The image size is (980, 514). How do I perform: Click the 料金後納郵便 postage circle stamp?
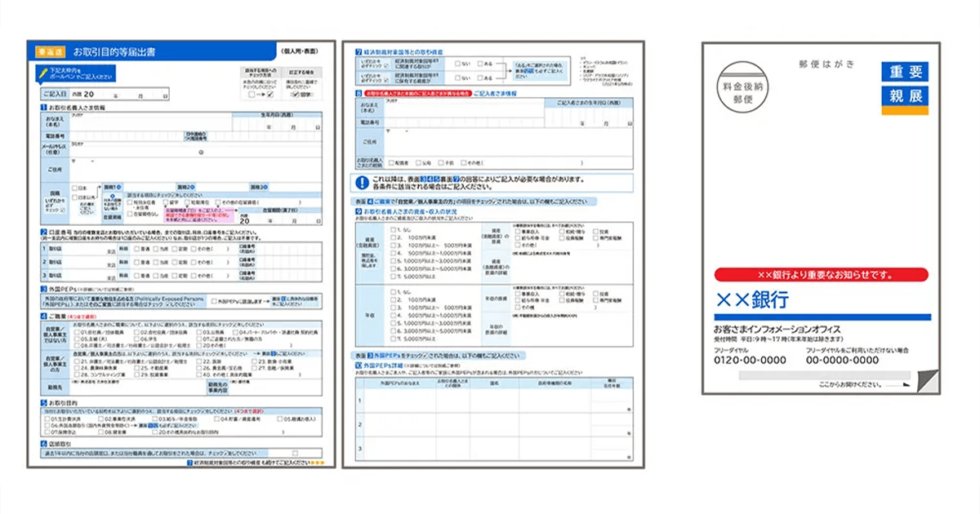[744, 86]
